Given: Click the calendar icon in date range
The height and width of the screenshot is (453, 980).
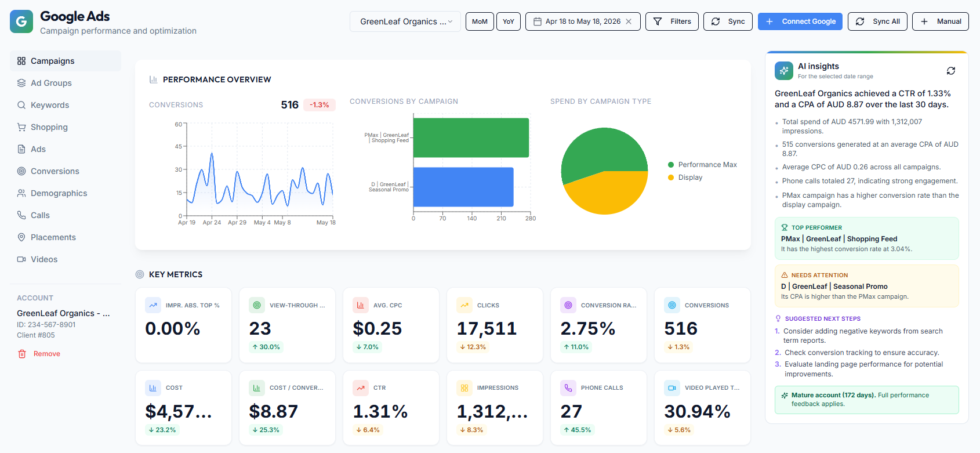Looking at the screenshot, I should [538, 21].
